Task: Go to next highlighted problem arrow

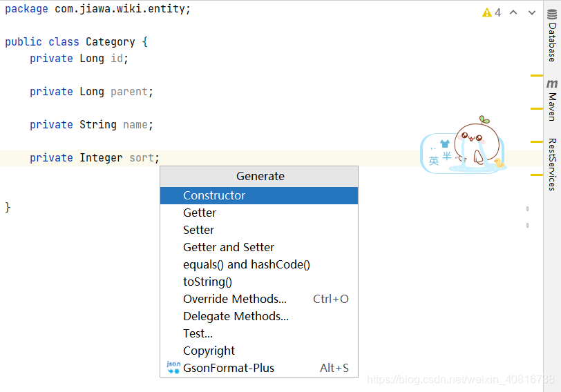Action: pyautogui.click(x=532, y=13)
